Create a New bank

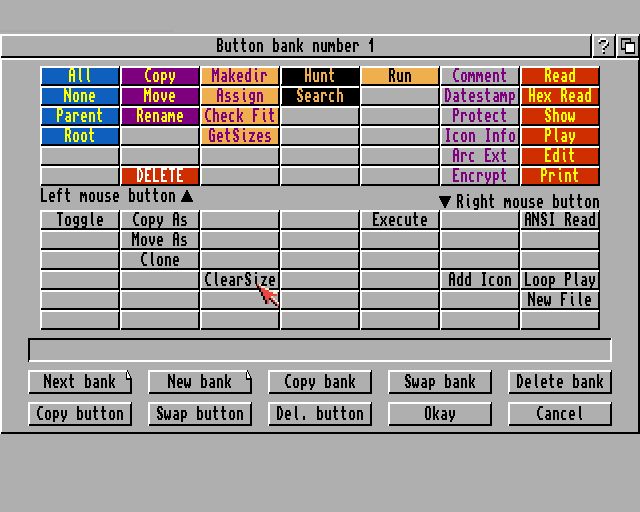click(x=200, y=382)
